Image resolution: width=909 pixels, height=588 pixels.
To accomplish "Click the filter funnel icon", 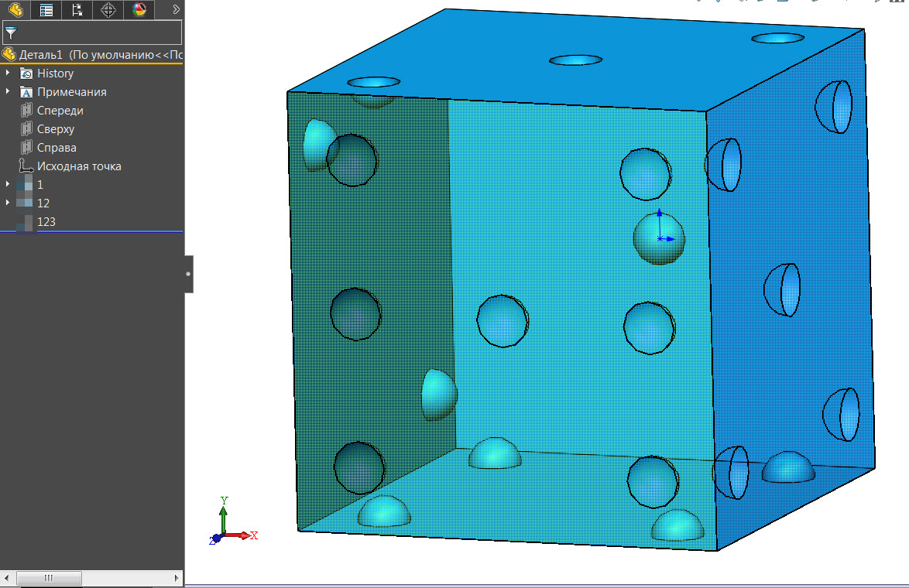I will (x=11, y=32).
